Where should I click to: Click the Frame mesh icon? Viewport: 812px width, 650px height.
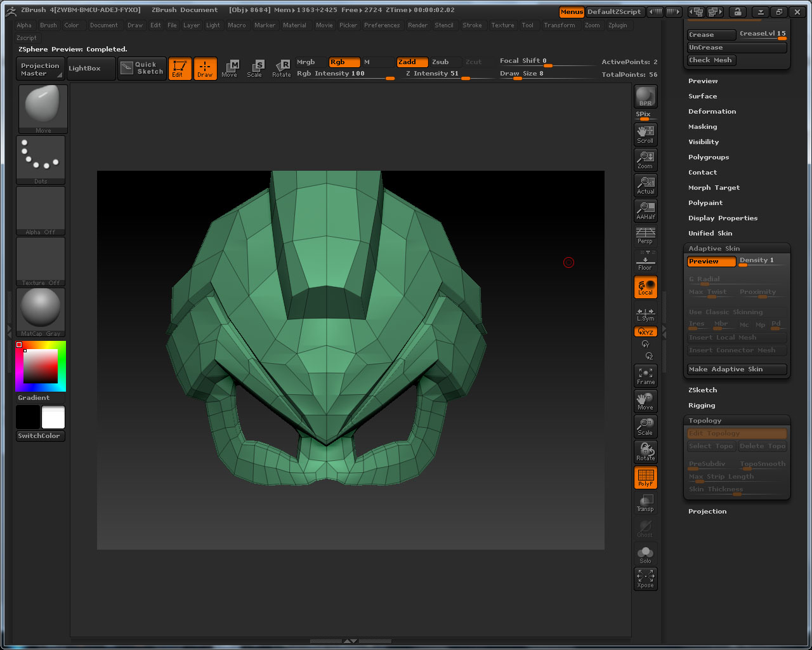pyautogui.click(x=645, y=376)
